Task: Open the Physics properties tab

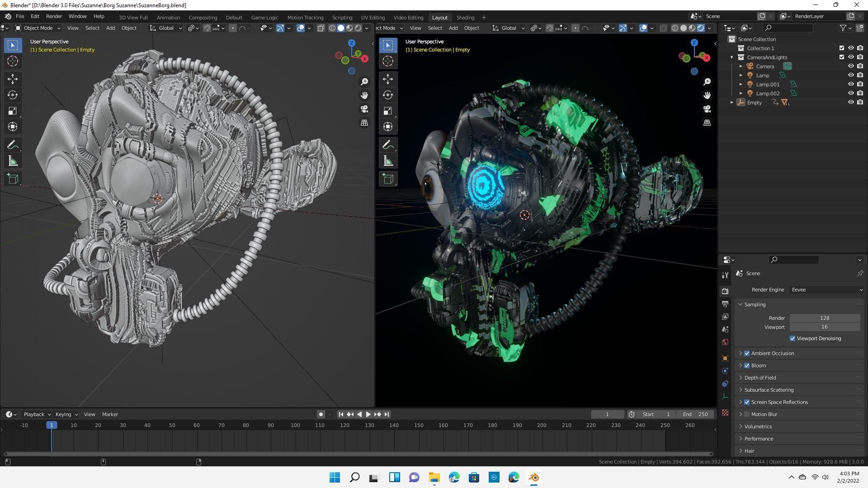Action: point(725,371)
